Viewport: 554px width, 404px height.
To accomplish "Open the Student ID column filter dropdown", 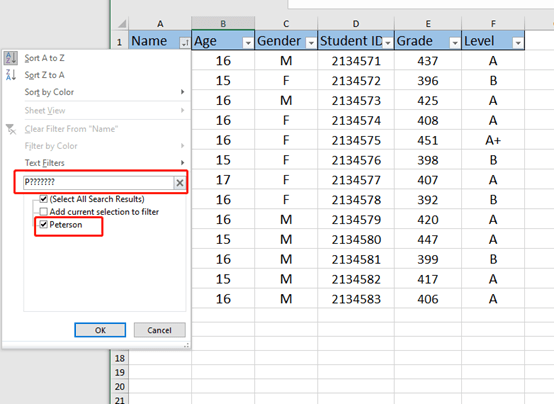I will (388, 43).
